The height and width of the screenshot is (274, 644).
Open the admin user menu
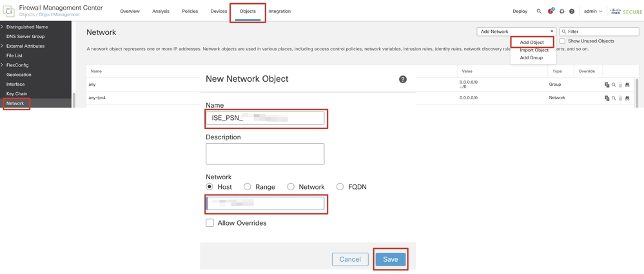point(593,12)
